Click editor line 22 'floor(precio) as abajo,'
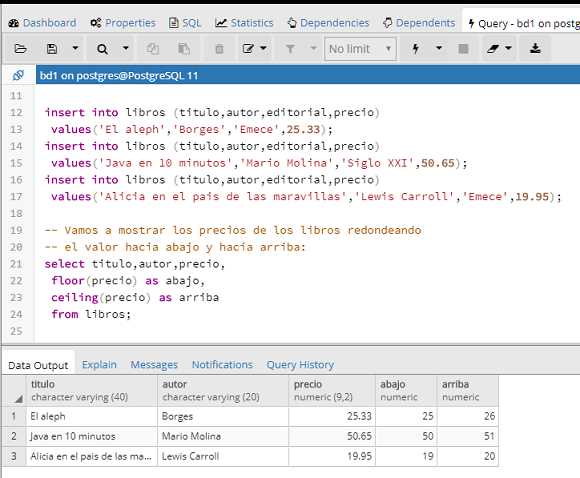Screen dimensions: 580x478 pos(128,281)
